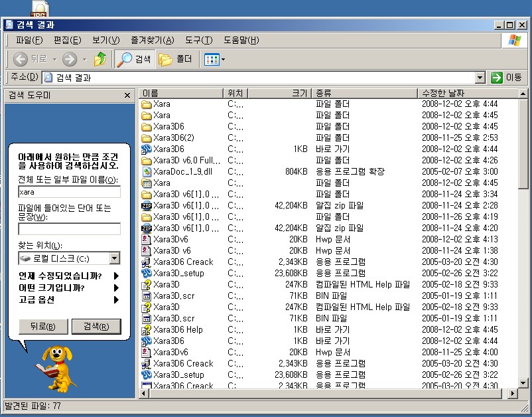The width and height of the screenshot is (532, 417).
Task: Select the Xara3D6 Help shortcut icon
Action: [146, 330]
